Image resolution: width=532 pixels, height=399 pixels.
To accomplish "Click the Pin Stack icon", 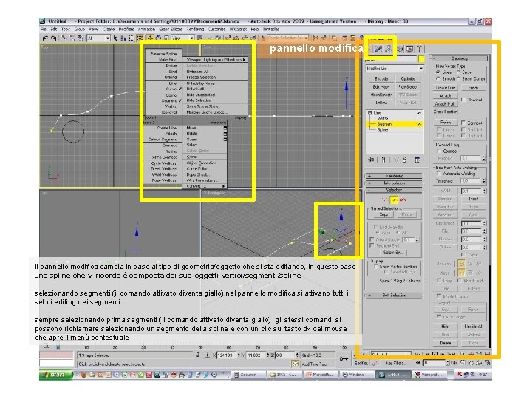I will coord(371,160).
